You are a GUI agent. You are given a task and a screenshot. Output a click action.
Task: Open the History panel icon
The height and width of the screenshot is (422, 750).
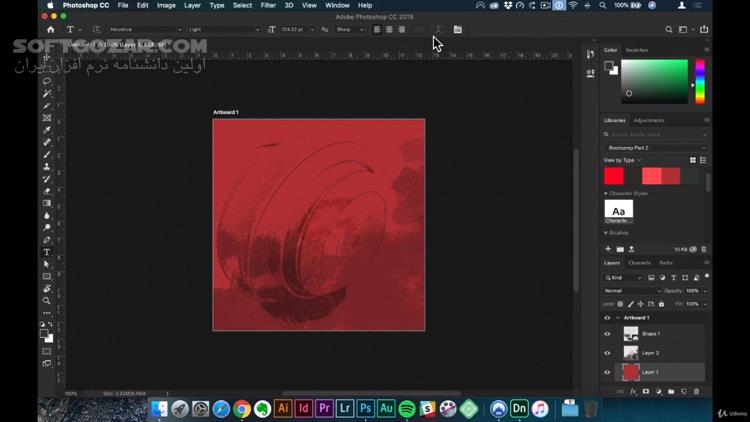point(590,54)
